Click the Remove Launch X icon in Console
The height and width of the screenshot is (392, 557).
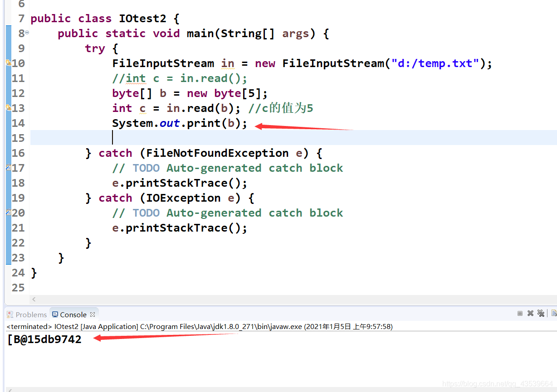pyautogui.click(x=530, y=313)
